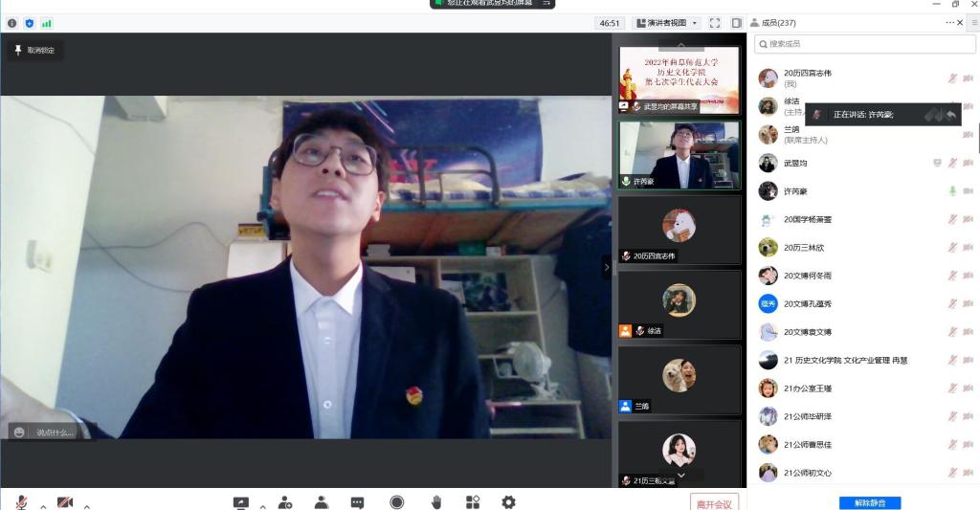The height and width of the screenshot is (510, 980).
Task: Collapse video strip with top chevron
Action: (679, 45)
